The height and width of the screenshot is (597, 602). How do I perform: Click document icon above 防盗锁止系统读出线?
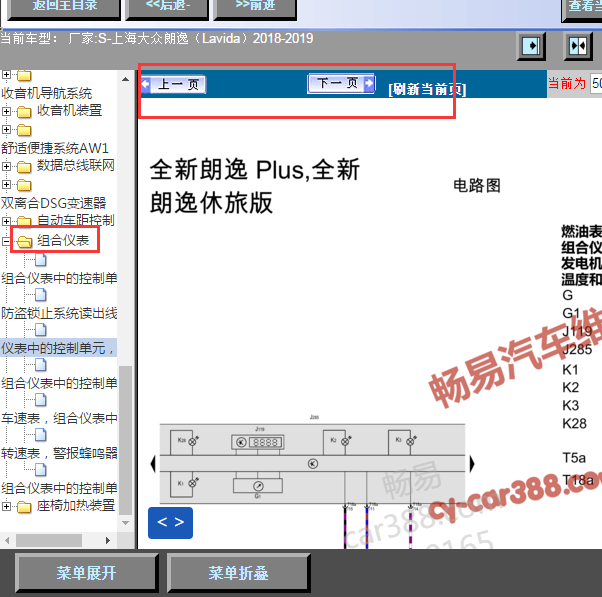[x=40, y=294]
